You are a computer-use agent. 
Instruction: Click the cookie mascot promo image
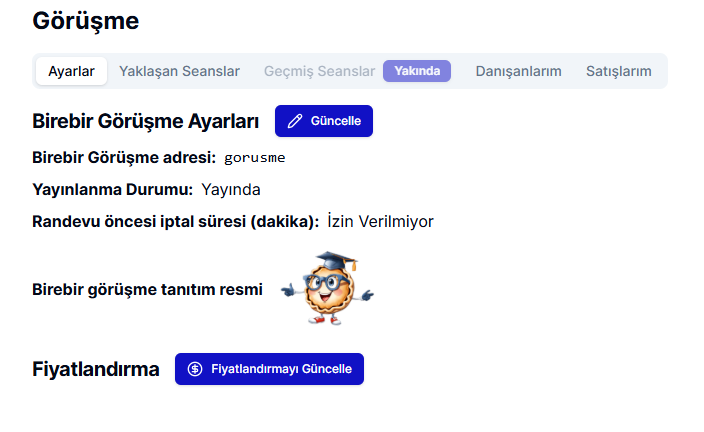(326, 288)
